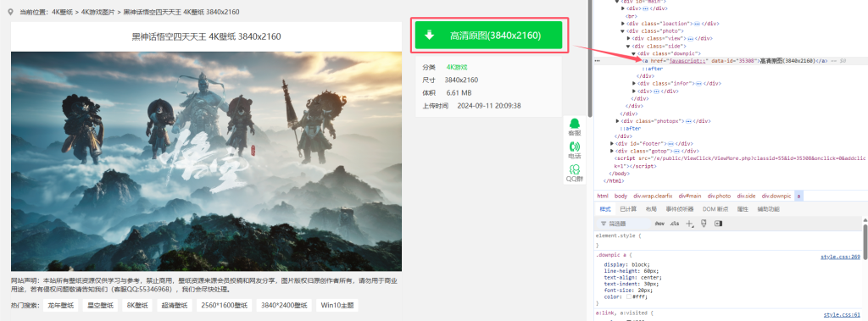Select the 8K壁纸 hot search tag
This screenshot has height=321, width=868.
[138, 306]
